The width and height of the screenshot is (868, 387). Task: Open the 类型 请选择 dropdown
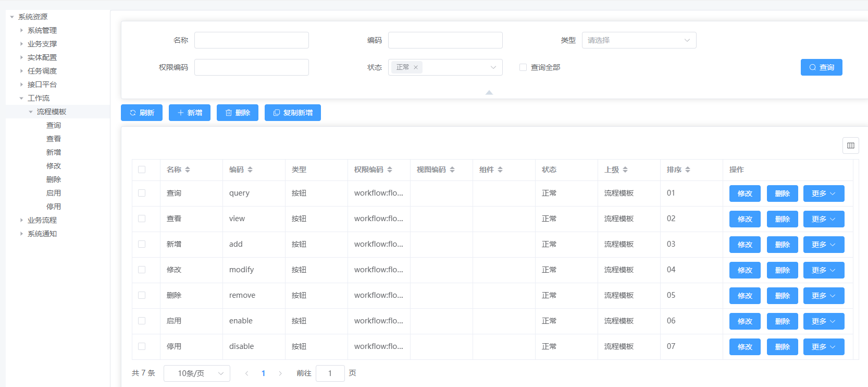639,40
